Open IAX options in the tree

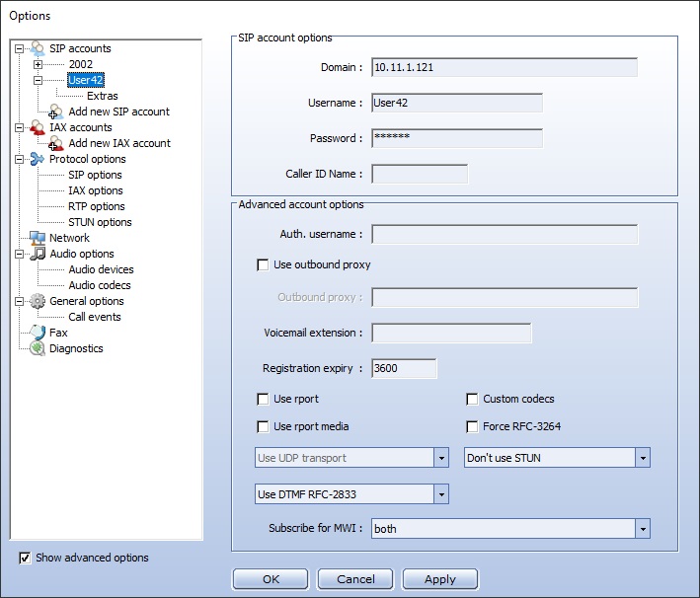[x=96, y=190]
